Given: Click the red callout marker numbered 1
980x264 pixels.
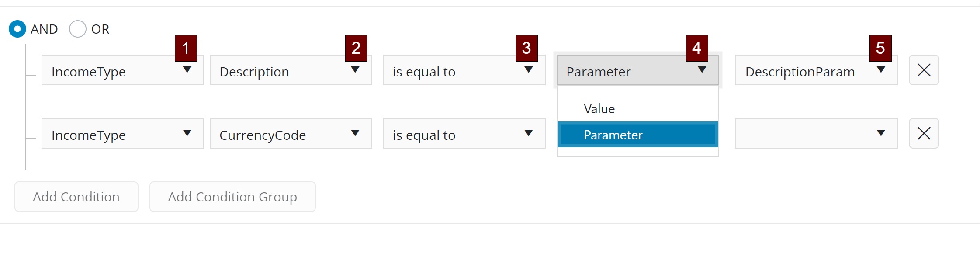Looking at the screenshot, I should click(186, 48).
